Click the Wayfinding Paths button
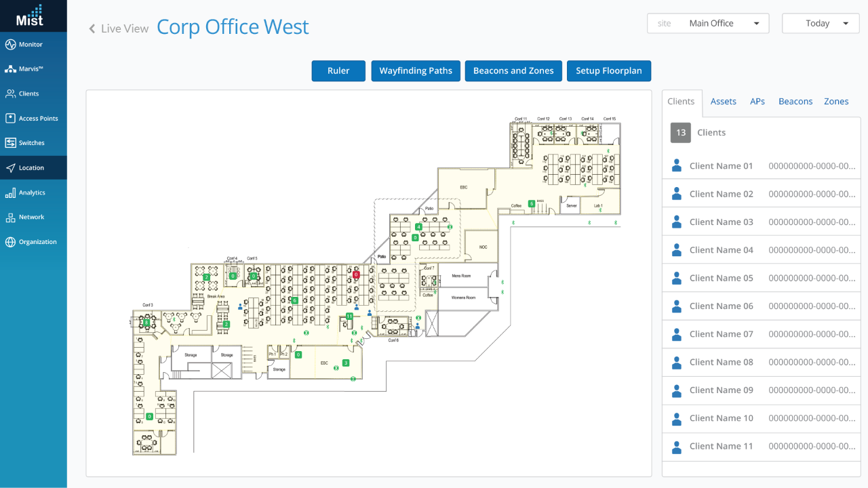This screenshot has width=868, height=488. pyautogui.click(x=416, y=71)
